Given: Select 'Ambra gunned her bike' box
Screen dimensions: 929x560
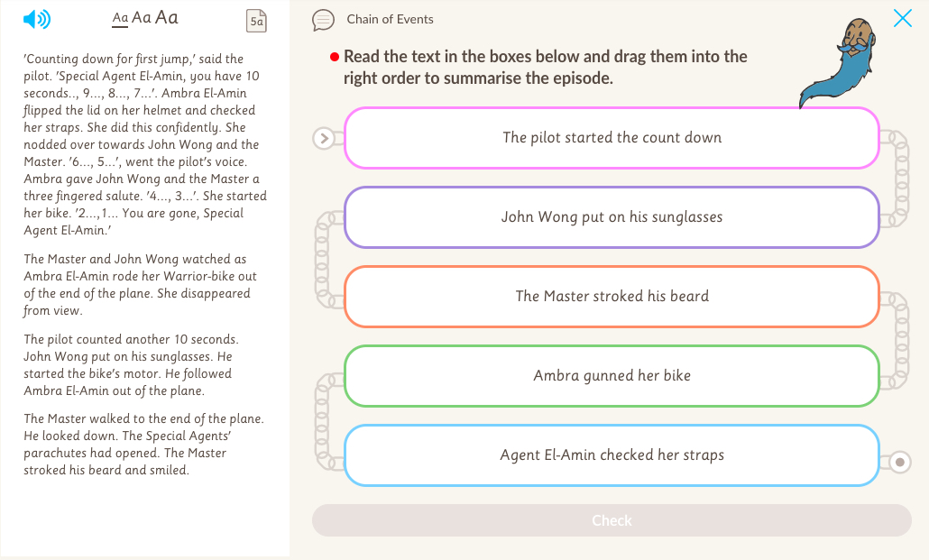Looking at the screenshot, I should [612, 376].
